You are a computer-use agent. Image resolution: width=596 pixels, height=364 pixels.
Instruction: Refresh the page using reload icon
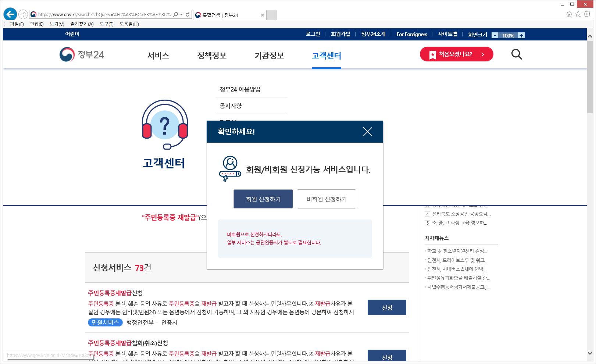point(188,14)
